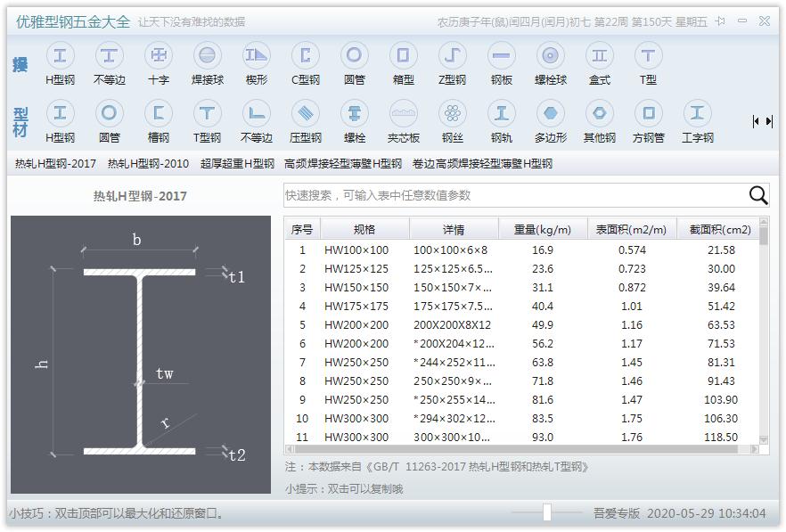Switch to 热轧H型钢-2017 tab
This screenshot has height=532, width=786.
[55, 163]
